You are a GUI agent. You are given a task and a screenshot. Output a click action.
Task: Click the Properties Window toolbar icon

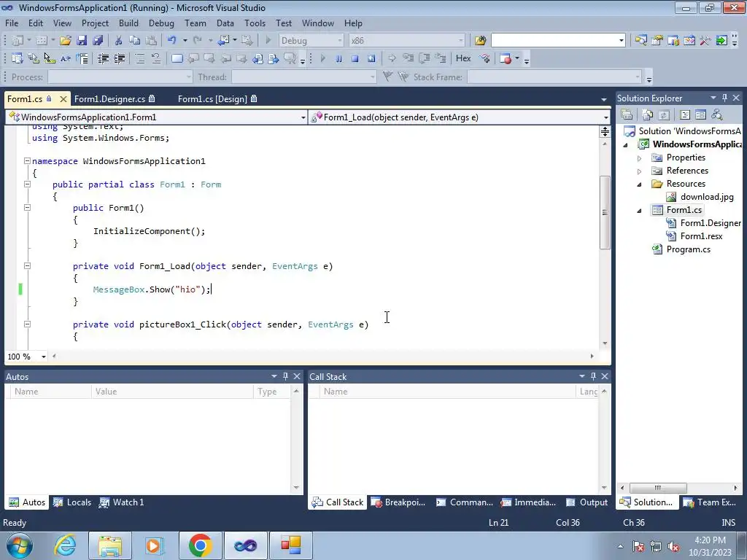coord(657,41)
